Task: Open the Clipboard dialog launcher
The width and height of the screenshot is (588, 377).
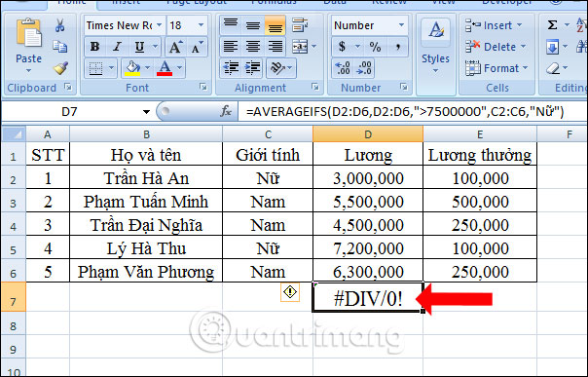Action: (68, 87)
